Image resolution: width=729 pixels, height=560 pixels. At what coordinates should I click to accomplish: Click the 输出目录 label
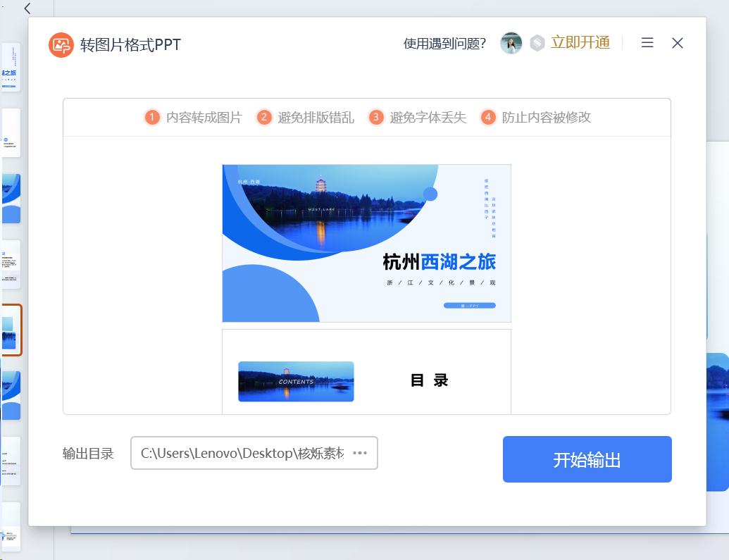point(88,454)
